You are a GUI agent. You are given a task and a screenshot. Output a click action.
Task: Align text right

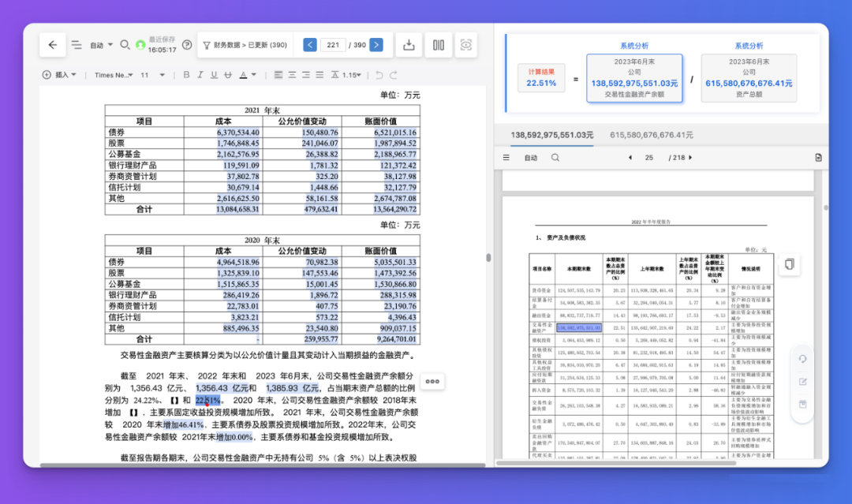[x=306, y=75]
